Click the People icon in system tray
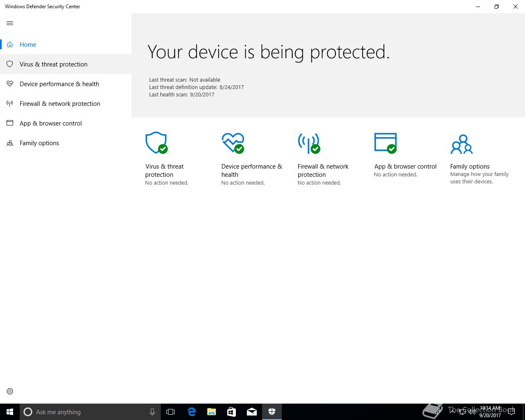 (x=438, y=411)
